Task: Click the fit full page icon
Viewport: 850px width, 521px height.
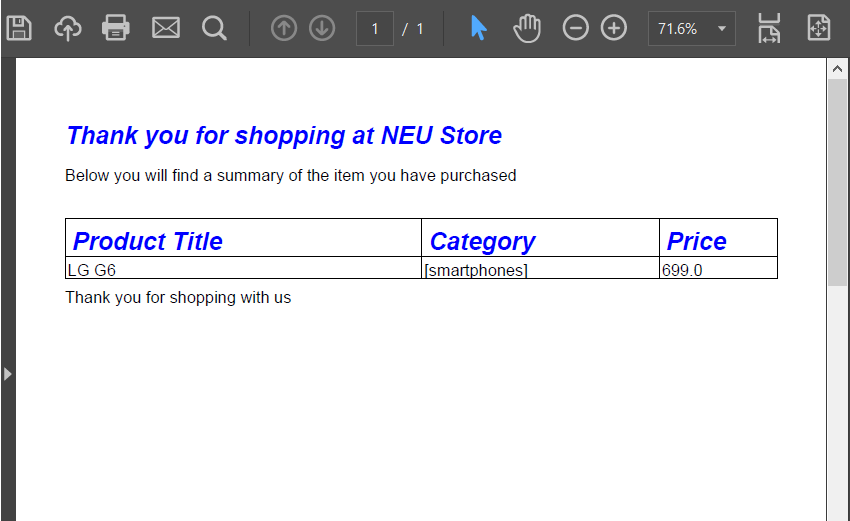Action: tap(818, 28)
